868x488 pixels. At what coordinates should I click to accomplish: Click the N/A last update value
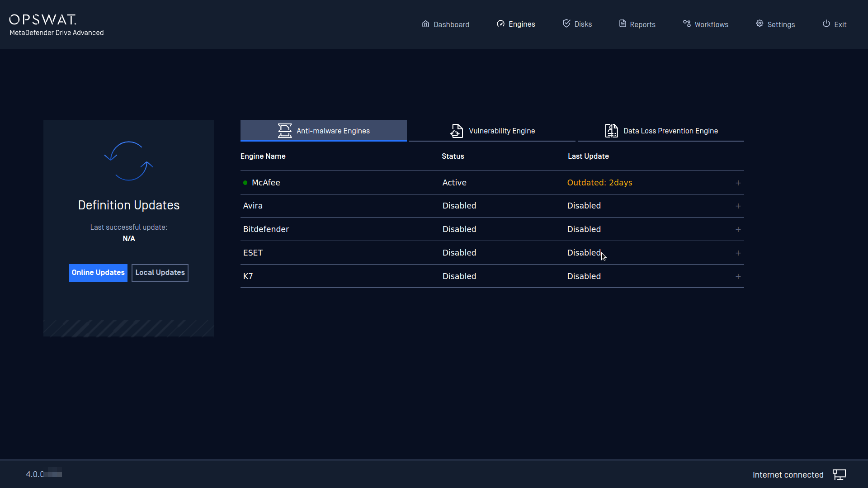click(129, 238)
